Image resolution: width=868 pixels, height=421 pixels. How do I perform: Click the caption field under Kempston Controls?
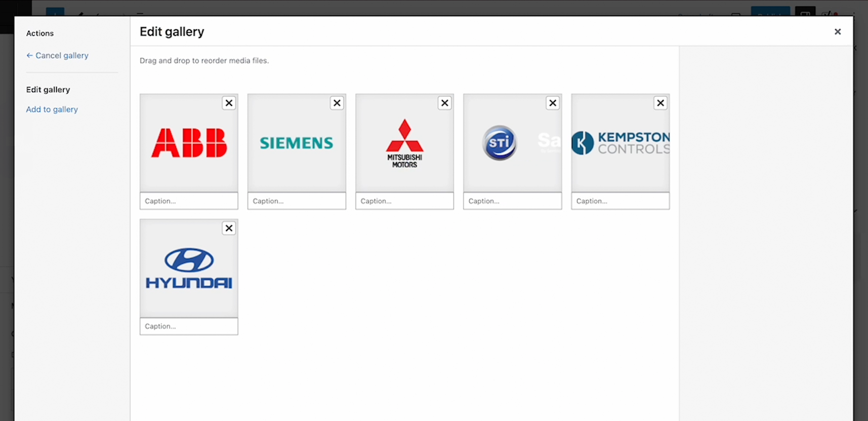click(x=620, y=201)
